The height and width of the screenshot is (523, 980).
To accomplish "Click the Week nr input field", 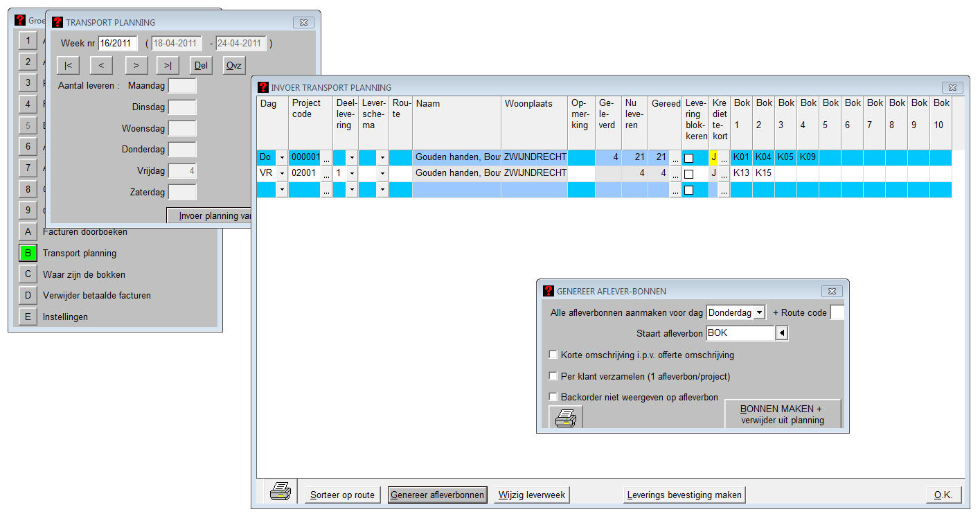I will [x=118, y=43].
